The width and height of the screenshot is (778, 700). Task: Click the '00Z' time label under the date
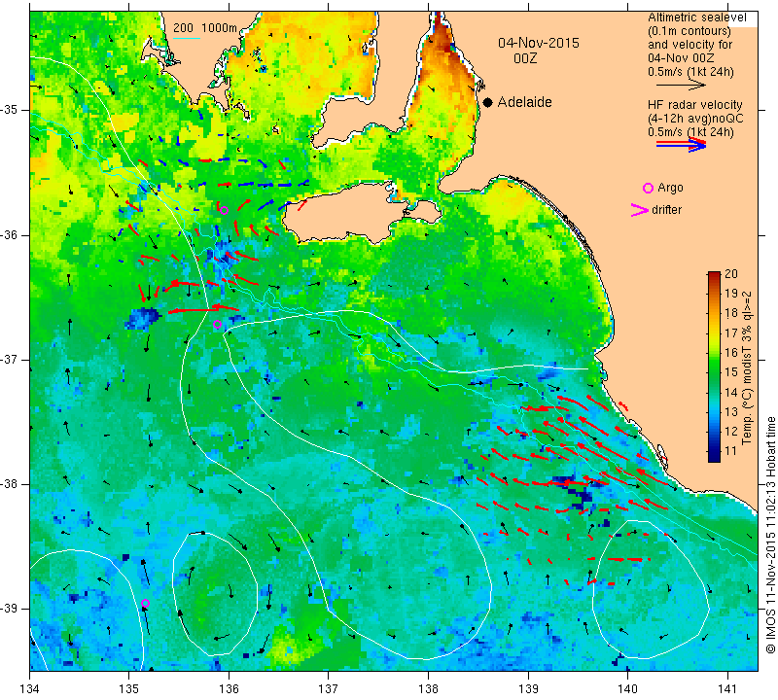click(525, 58)
